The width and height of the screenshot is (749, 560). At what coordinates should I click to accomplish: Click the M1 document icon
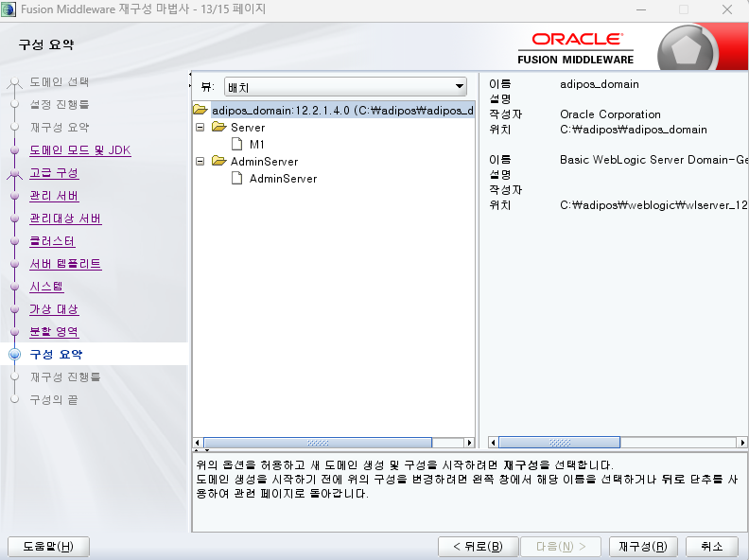pyautogui.click(x=237, y=144)
